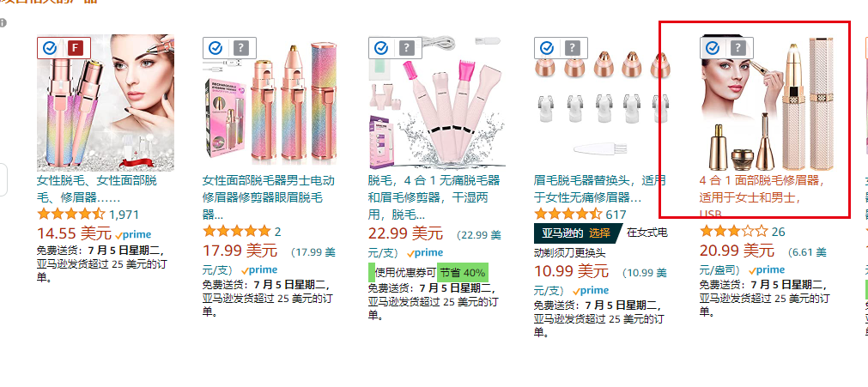Viewport: 868px width, 387px height.
Task: Click the blue checkmark on second product image
Action: click(215, 48)
